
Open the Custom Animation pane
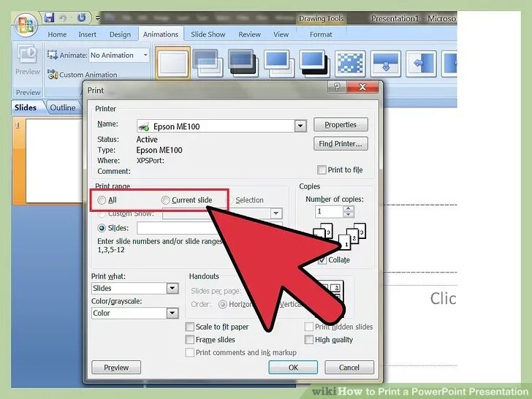(x=83, y=75)
